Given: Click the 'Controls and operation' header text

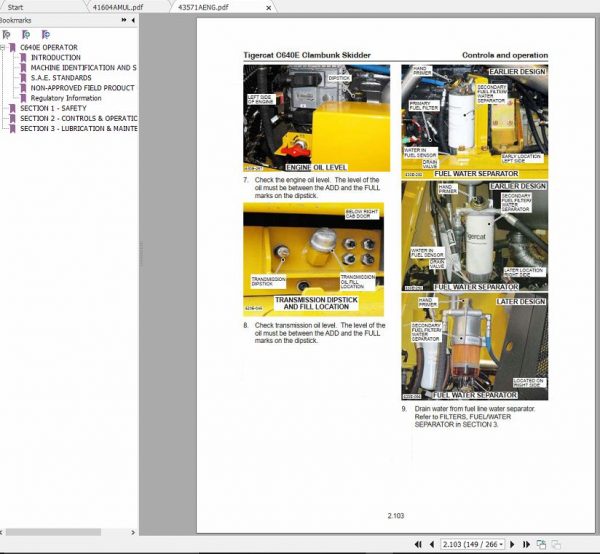Looking at the screenshot, I should (x=505, y=55).
